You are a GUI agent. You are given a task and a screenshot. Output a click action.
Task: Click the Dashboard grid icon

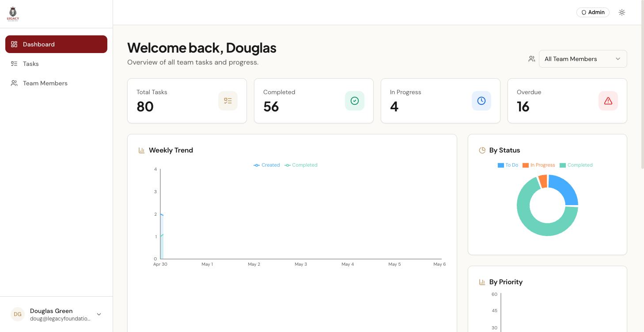[14, 44]
